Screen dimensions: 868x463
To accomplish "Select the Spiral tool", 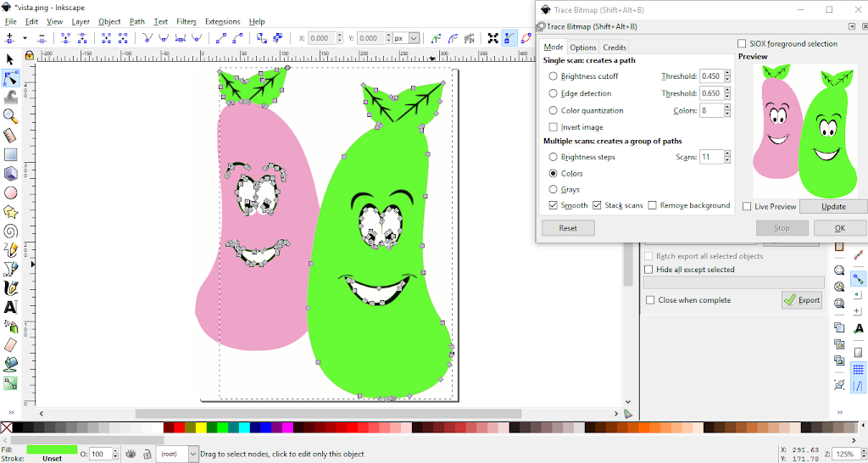I will [x=10, y=231].
